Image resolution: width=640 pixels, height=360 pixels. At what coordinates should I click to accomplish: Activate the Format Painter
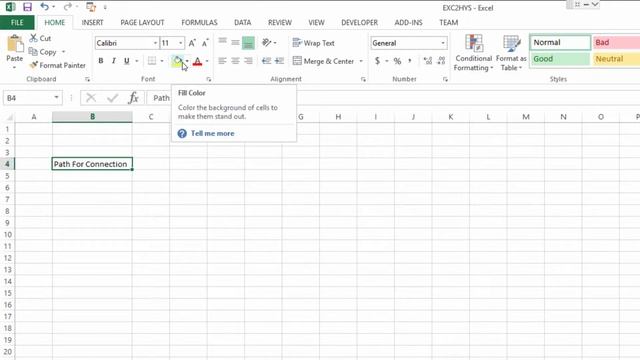[58, 65]
